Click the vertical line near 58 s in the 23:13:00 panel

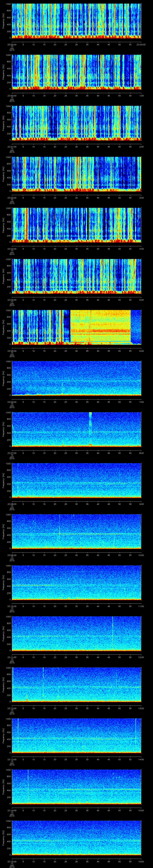click(x=136, y=731)
